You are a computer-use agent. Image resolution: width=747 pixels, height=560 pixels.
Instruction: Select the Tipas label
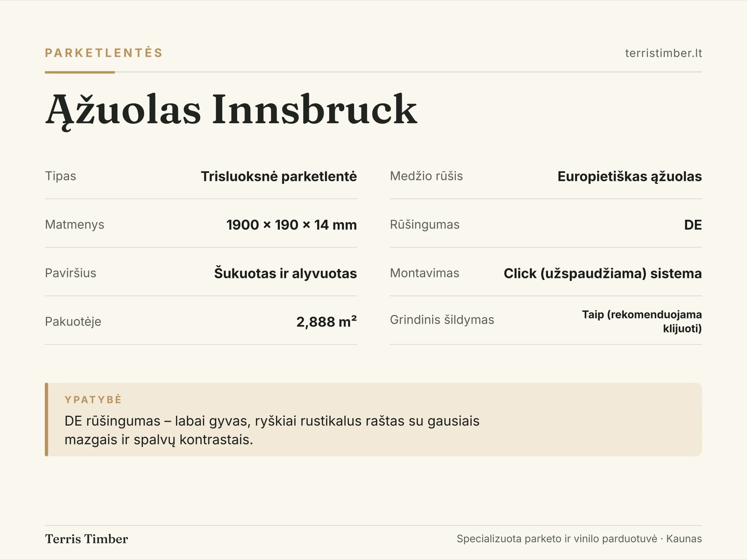[61, 176]
